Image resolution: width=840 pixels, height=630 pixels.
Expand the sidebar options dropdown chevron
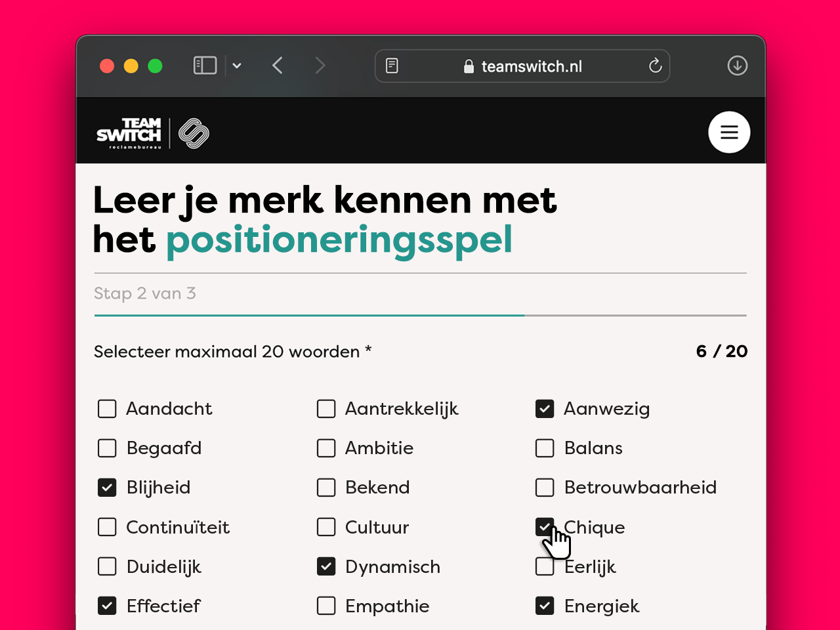tap(237, 66)
